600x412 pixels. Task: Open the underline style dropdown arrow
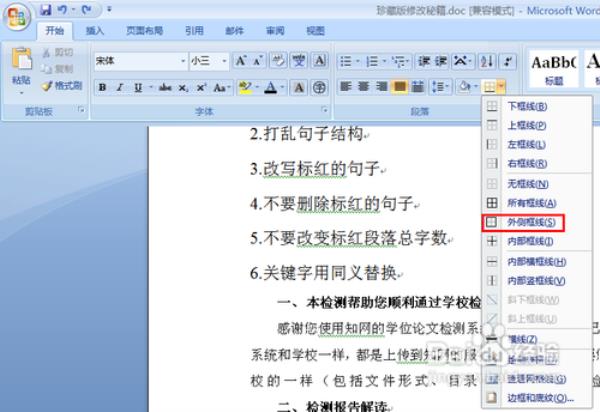pyautogui.click(x=151, y=88)
